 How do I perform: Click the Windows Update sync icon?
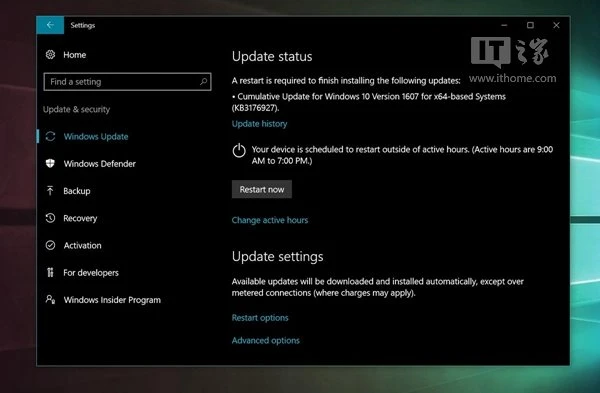click(51, 137)
